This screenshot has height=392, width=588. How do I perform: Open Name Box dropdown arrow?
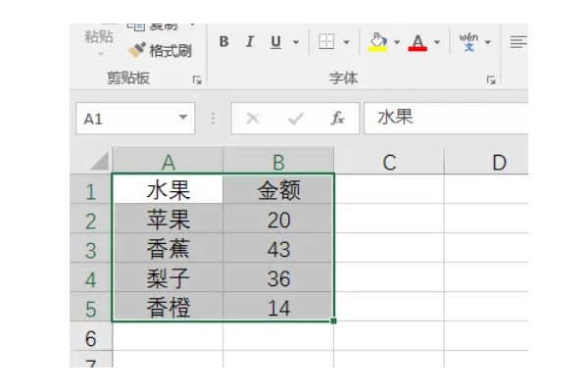[x=183, y=118]
